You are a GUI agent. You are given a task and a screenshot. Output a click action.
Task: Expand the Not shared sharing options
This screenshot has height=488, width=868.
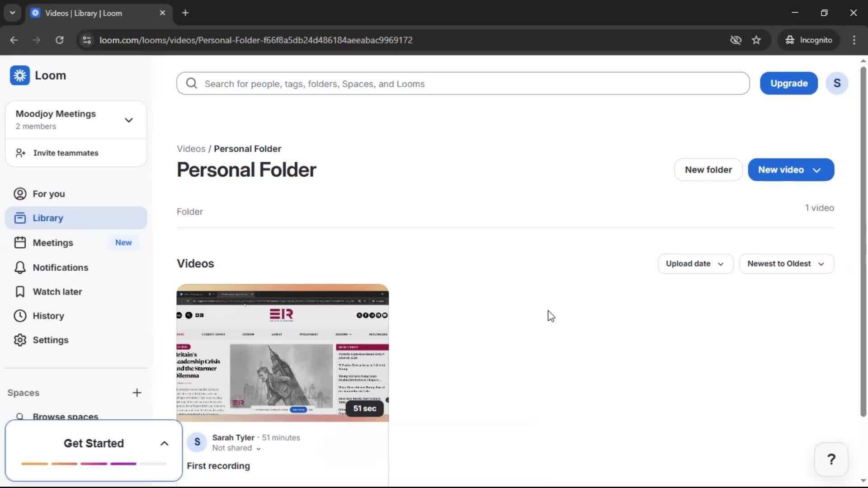pos(236,448)
